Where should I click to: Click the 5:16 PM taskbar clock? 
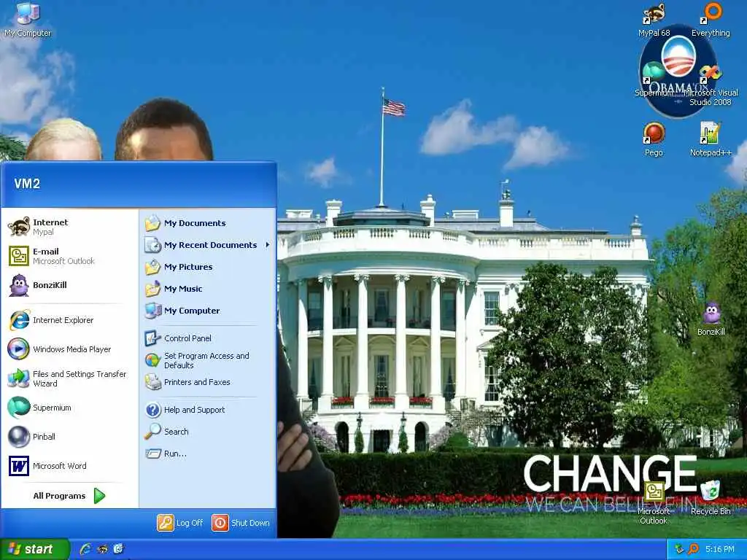720,549
